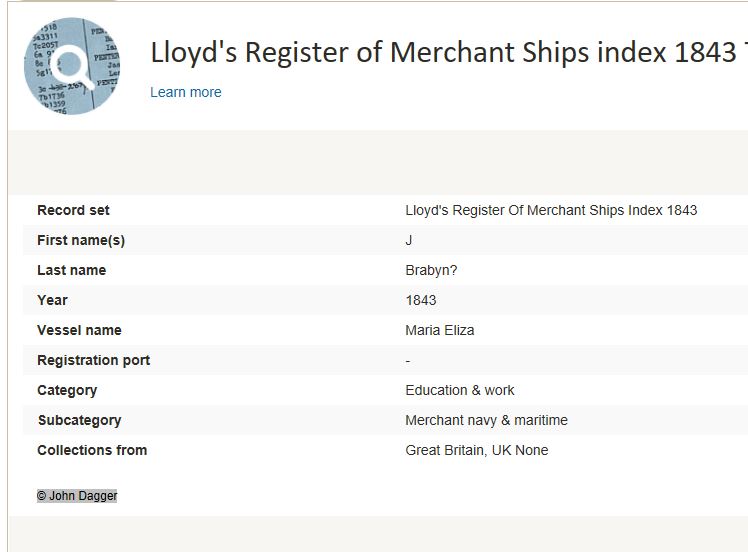Viewport: 748px width, 552px height.
Task: Click the vessel name Maria Eliza
Action: [439, 330]
